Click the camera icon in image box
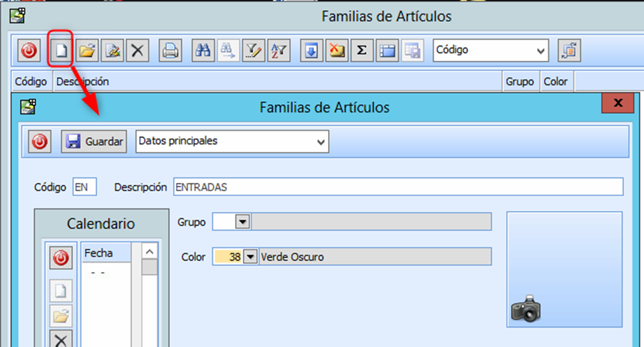The width and height of the screenshot is (644, 347). [x=526, y=309]
